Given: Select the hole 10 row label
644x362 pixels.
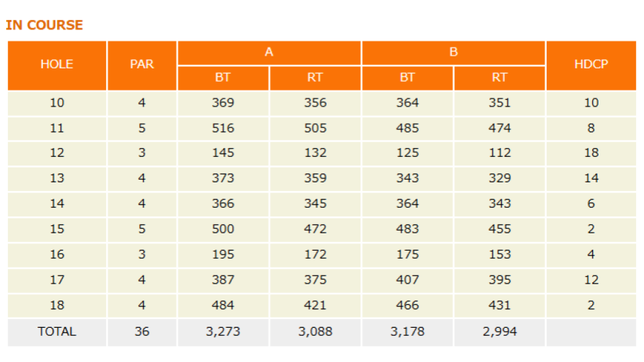Looking at the screenshot, I should coord(57,103).
